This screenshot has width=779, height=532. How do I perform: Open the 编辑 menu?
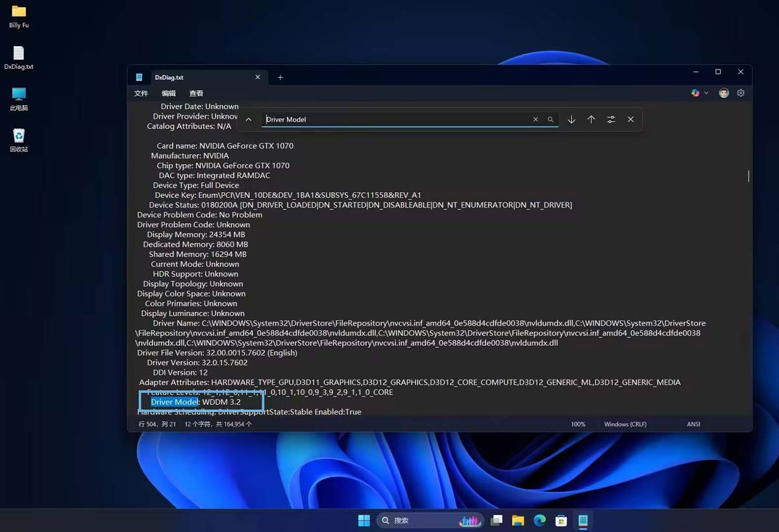[169, 93]
